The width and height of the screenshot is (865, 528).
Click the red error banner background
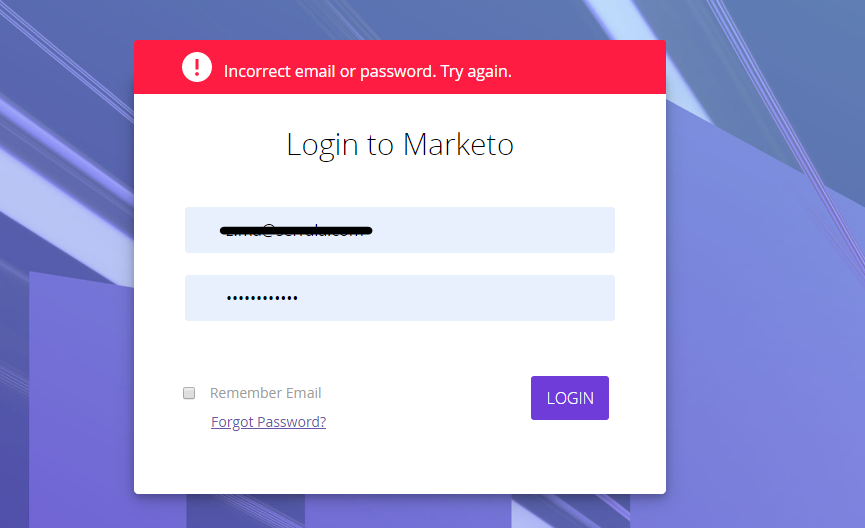tap(590, 67)
